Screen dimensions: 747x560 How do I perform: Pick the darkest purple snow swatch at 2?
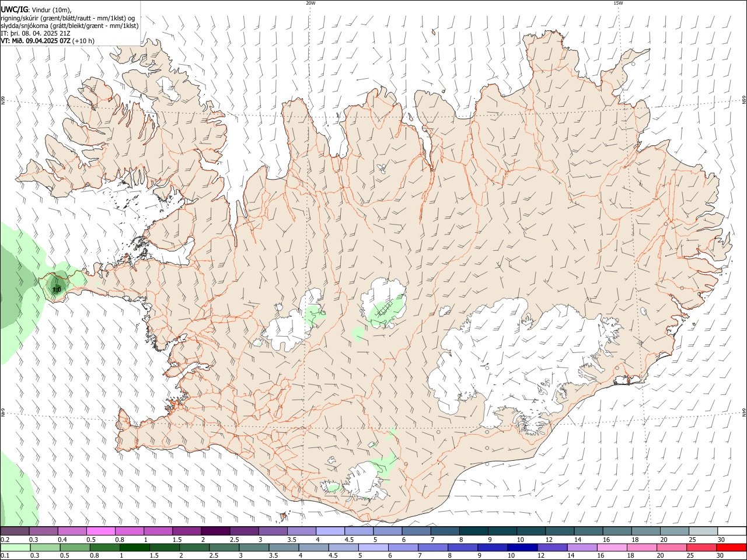click(x=215, y=531)
